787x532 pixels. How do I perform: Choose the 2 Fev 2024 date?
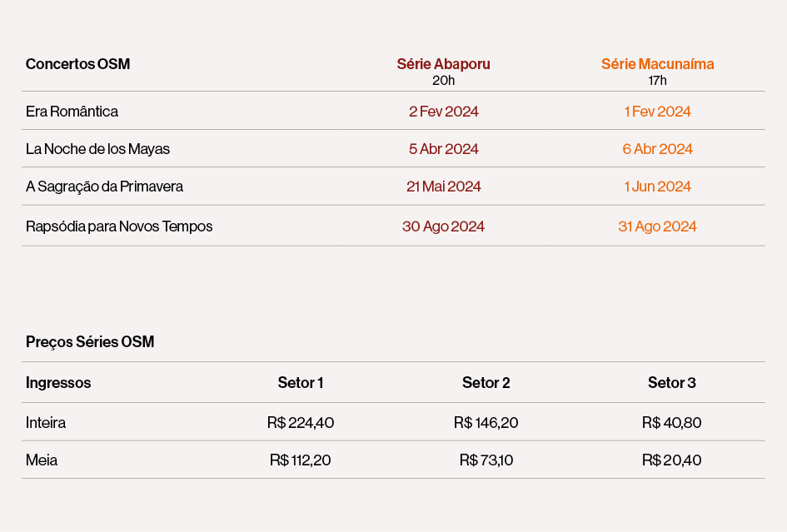click(x=443, y=112)
